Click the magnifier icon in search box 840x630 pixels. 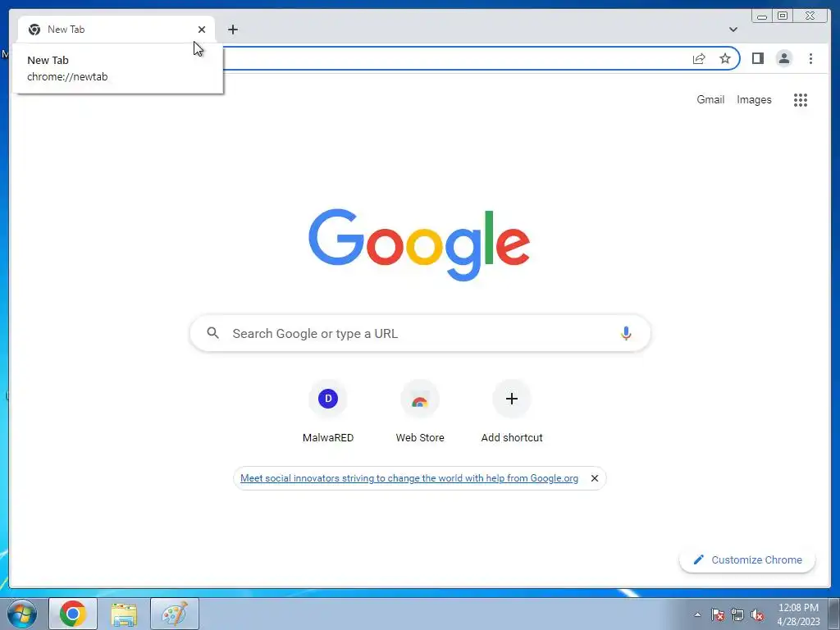pos(212,333)
